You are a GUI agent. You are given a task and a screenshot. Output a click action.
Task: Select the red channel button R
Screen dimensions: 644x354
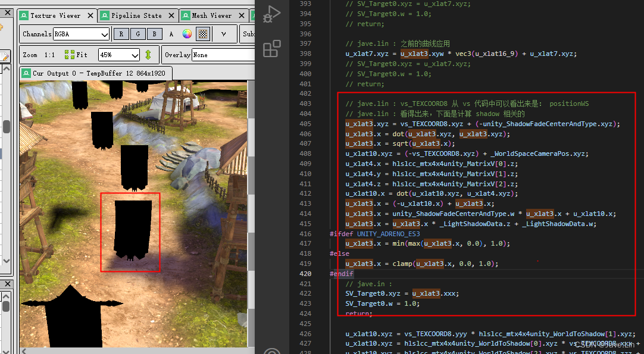coord(121,34)
